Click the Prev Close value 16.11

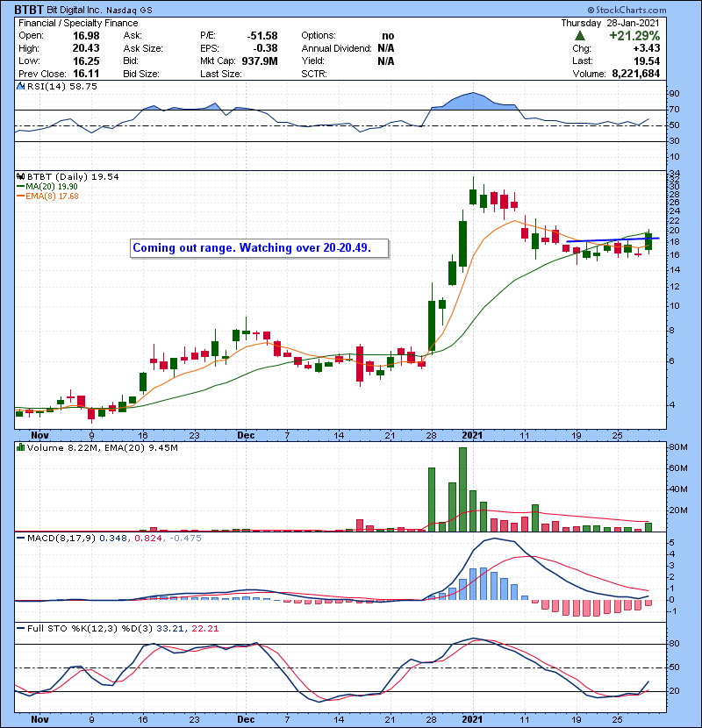(86, 74)
